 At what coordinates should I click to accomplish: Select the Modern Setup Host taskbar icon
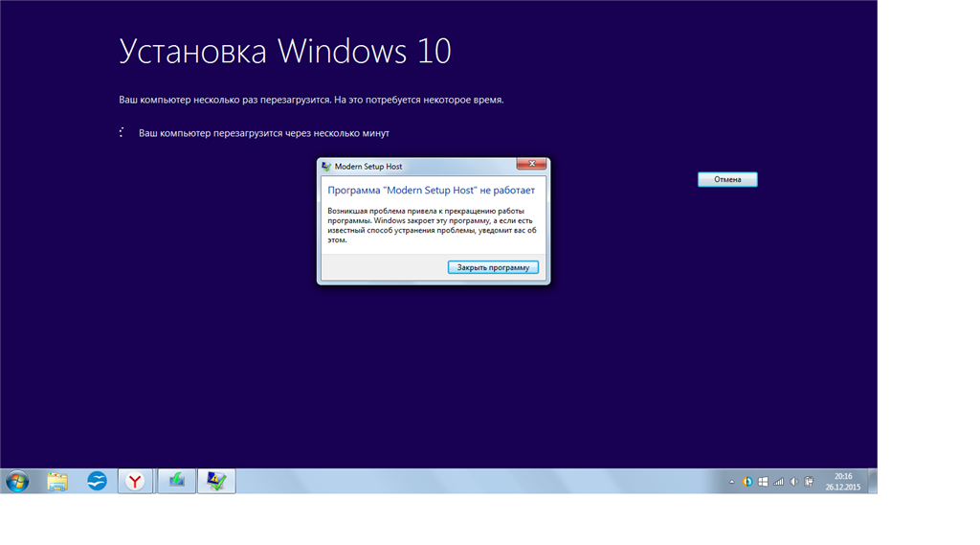[216, 481]
